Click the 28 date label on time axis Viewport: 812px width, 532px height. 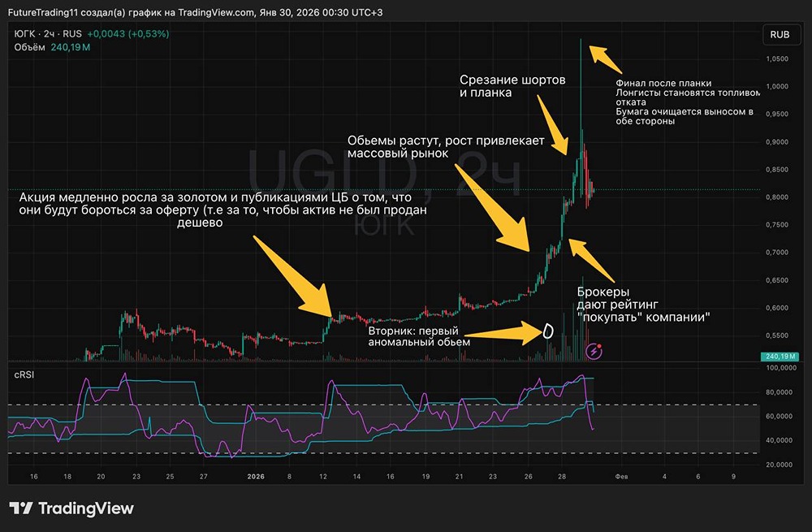[562, 477]
